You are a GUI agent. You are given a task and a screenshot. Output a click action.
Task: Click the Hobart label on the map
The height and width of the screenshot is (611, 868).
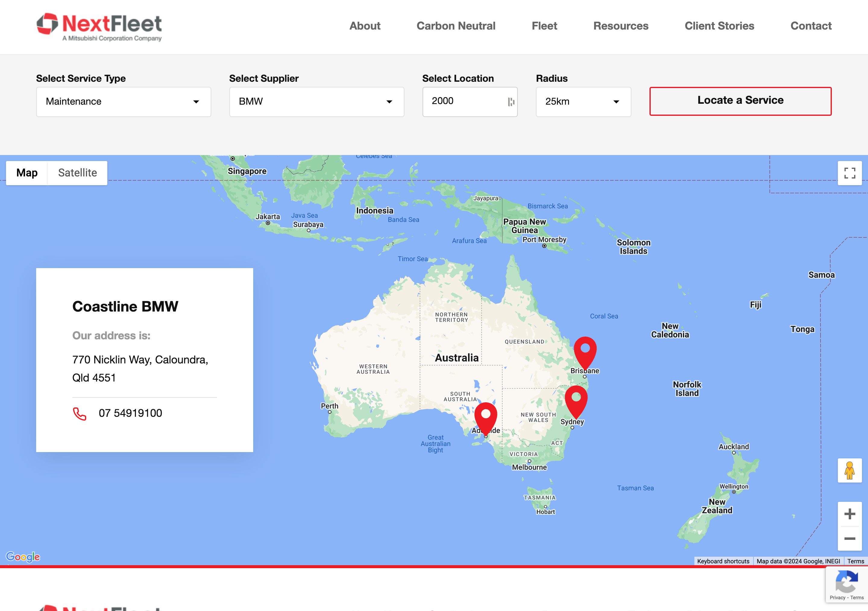[x=546, y=512]
